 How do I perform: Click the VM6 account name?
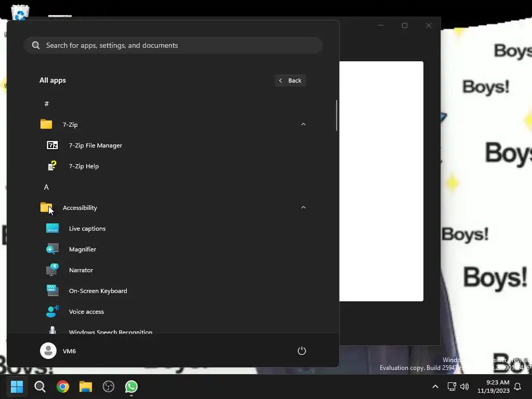point(69,351)
